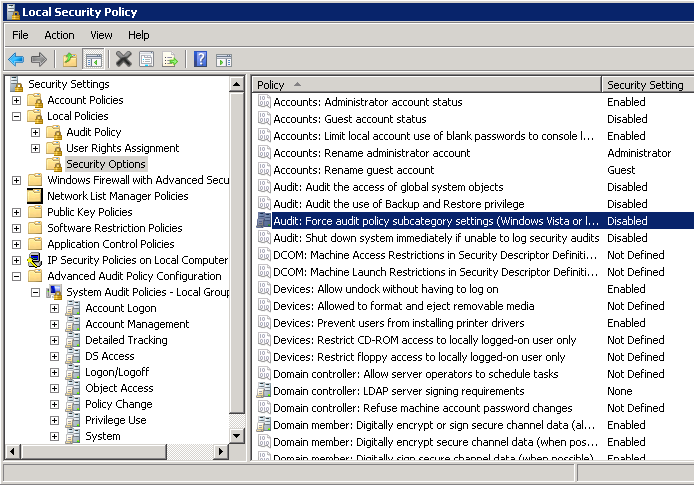Click the tree pane scroll down arrow
The width and height of the screenshot is (694, 485).
(237, 436)
